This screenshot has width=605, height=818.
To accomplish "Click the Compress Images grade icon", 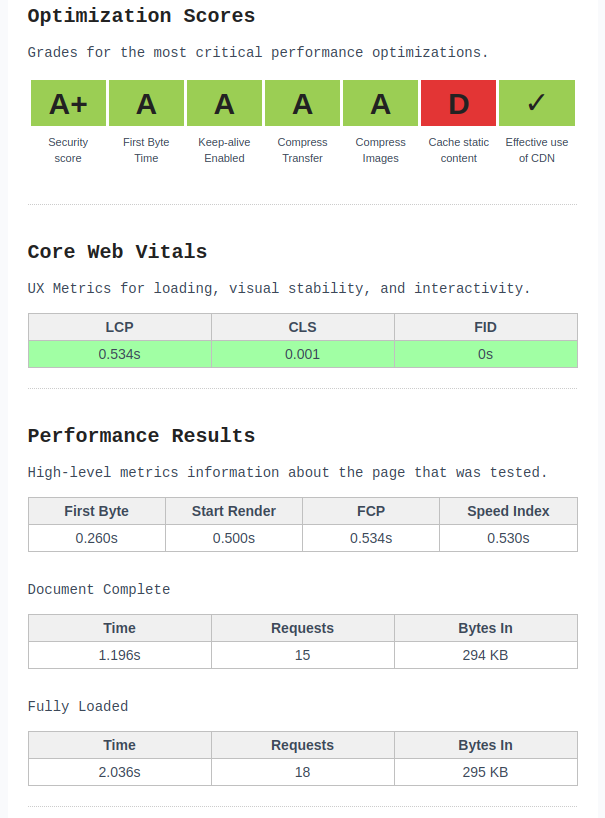I will click(x=380, y=102).
